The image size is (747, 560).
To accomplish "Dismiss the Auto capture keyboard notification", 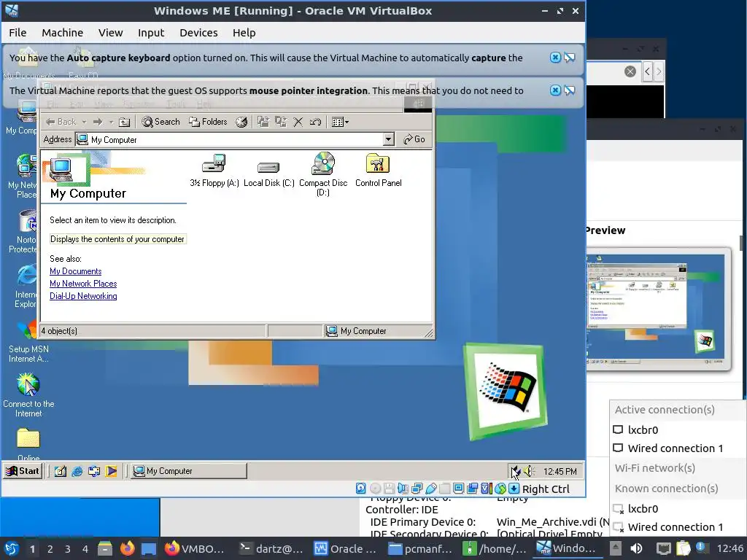I will (x=555, y=58).
